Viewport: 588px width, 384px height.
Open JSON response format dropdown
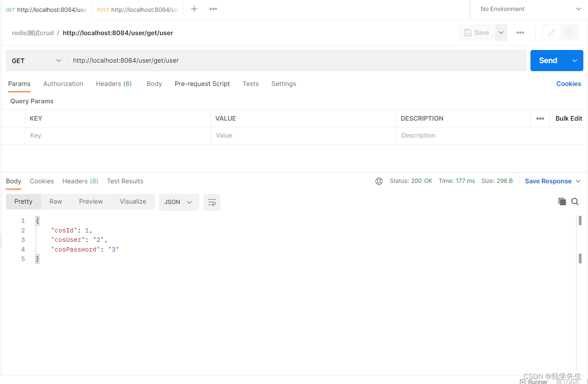(x=179, y=202)
